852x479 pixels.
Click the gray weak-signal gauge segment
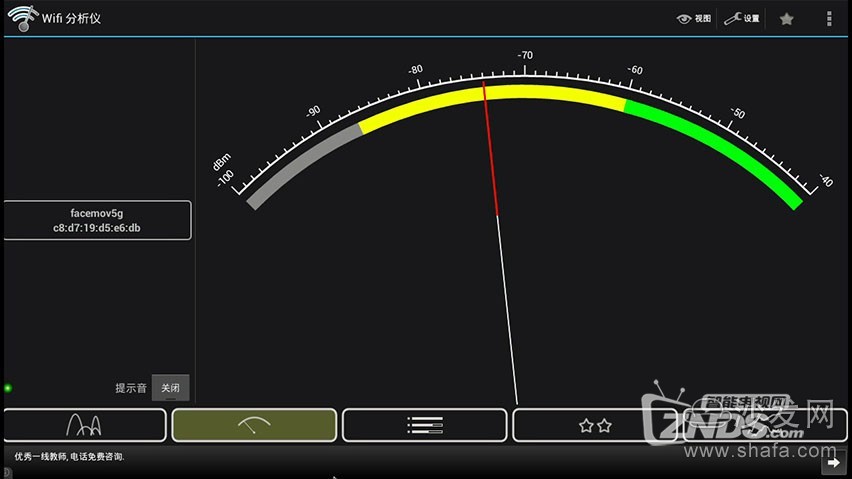[x=302, y=164]
